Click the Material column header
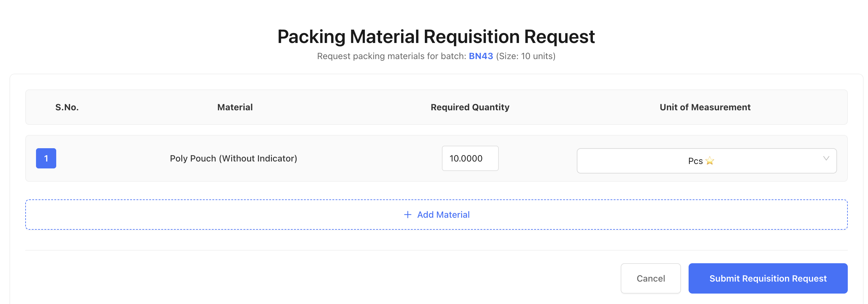 pyautogui.click(x=234, y=107)
